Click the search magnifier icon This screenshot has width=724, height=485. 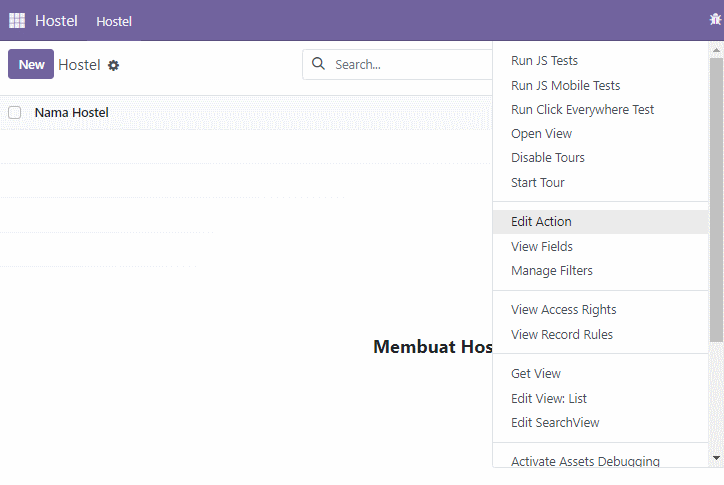(x=318, y=64)
